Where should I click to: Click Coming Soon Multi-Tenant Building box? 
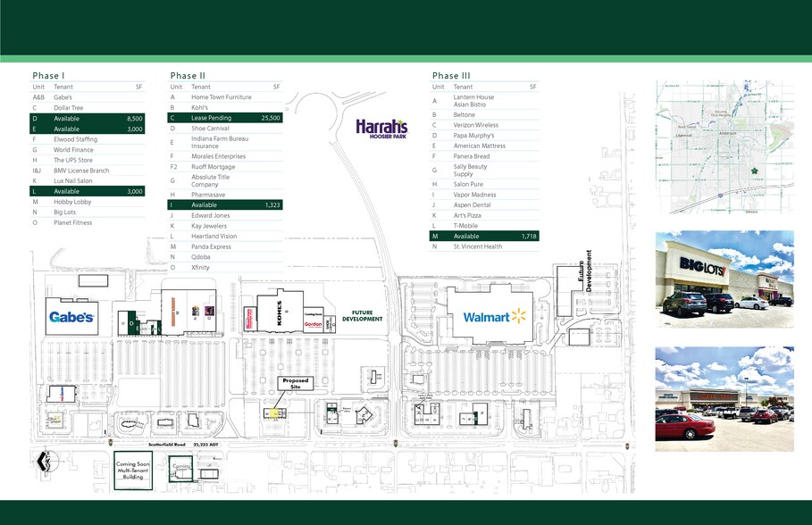click(x=133, y=471)
